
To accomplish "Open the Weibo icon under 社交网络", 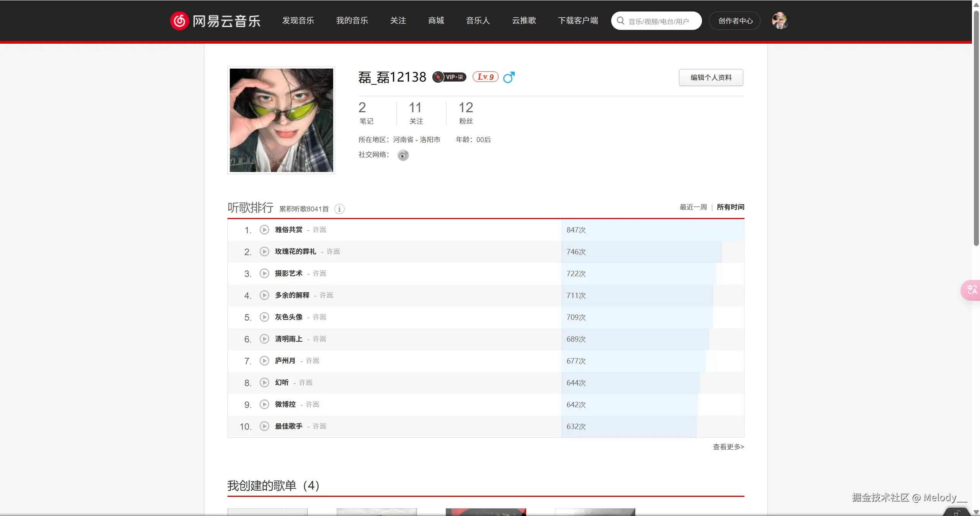I will click(x=402, y=155).
